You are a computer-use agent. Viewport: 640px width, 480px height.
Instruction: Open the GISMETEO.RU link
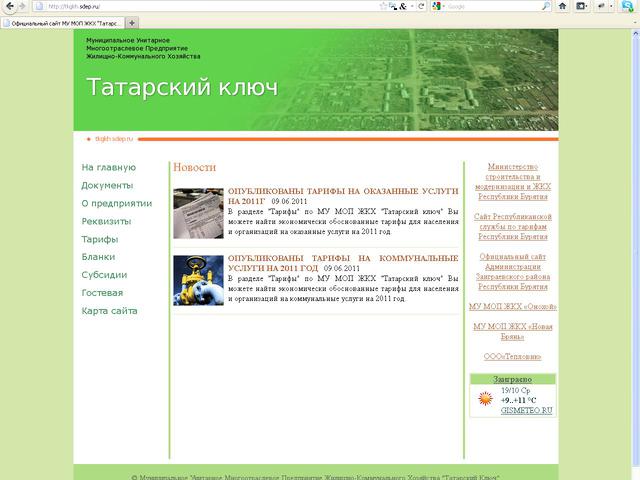click(x=527, y=411)
